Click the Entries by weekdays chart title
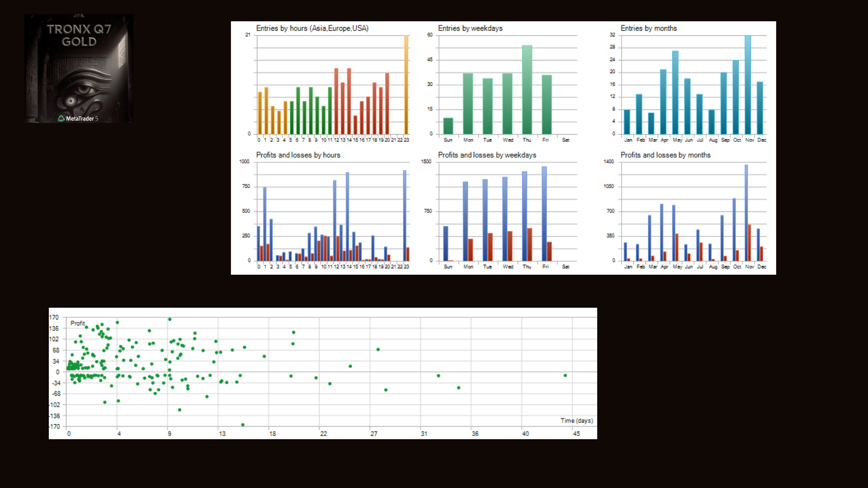 470,28
